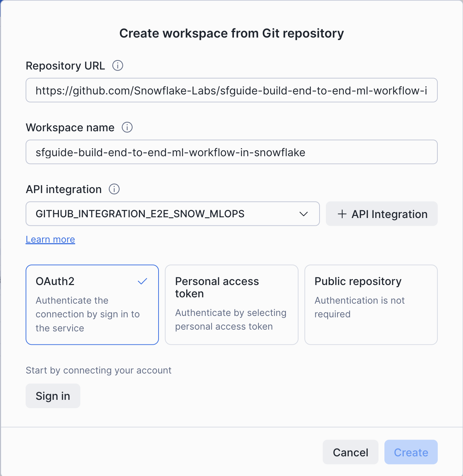Click the "Workspace name" field label
The height and width of the screenshot is (476, 463).
click(70, 128)
